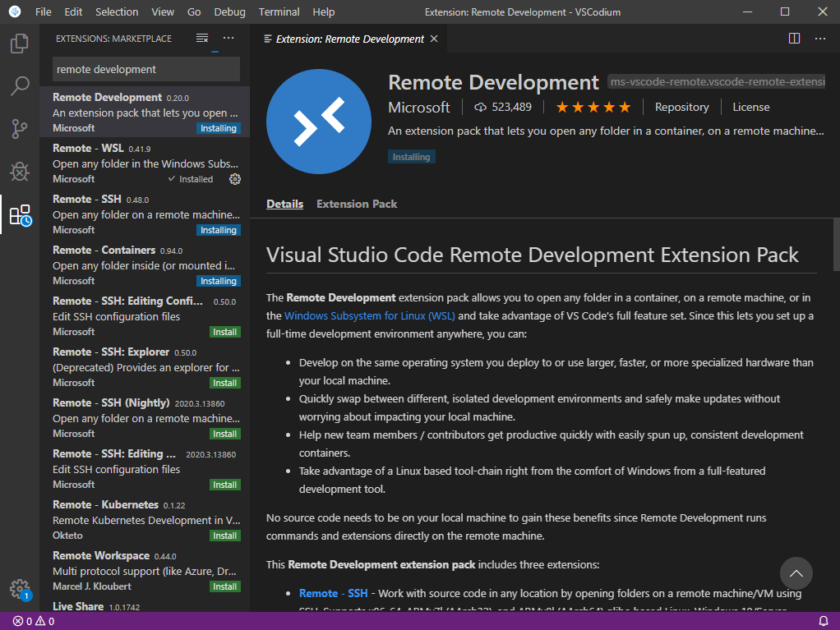840x630 pixels.
Task: Clear extensions search results icon
Action: 202,39
